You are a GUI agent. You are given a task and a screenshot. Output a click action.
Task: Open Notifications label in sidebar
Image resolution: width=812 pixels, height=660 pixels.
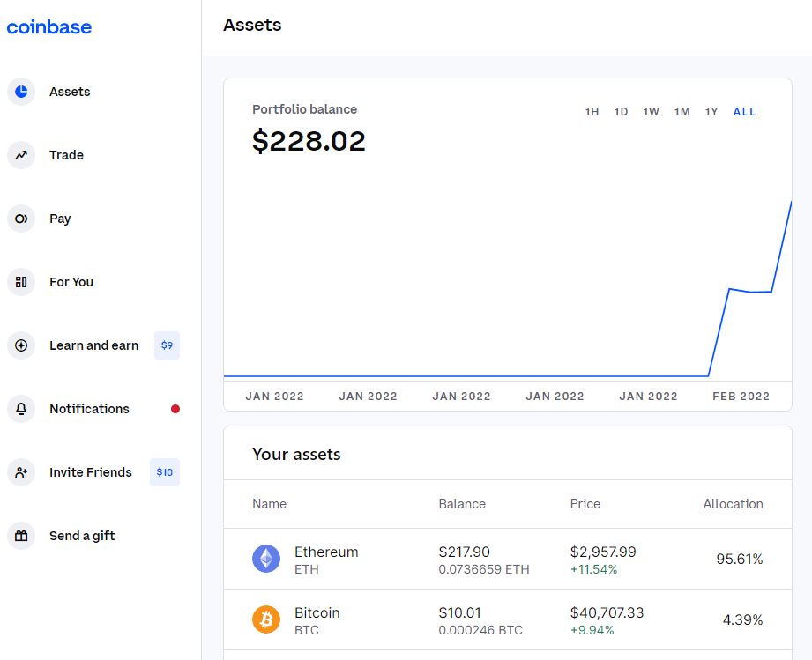pos(90,409)
